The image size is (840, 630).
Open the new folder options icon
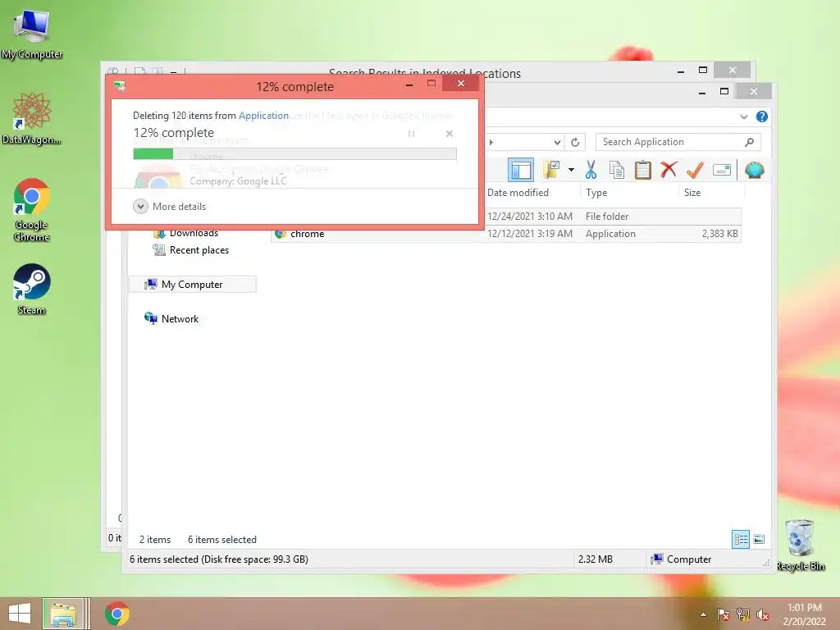point(552,171)
